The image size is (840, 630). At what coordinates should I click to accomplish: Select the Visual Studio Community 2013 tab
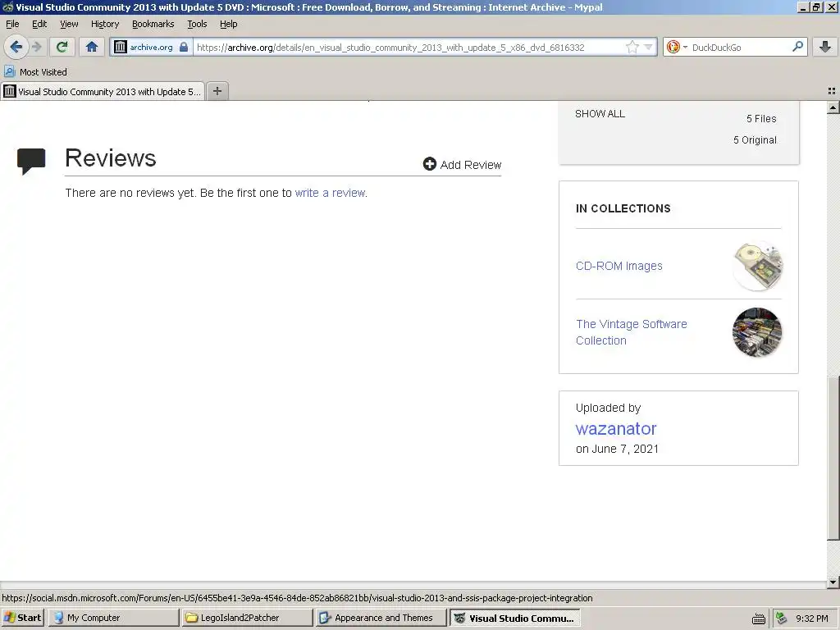point(103,92)
